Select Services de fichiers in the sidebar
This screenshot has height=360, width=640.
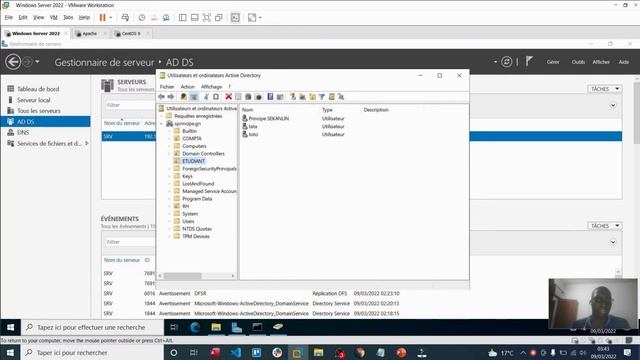49,144
